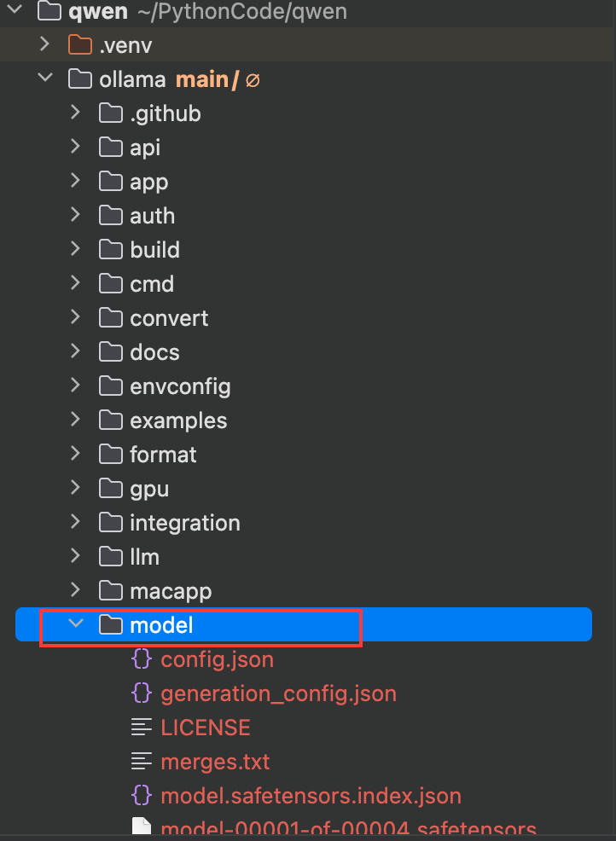Expand the .venv folder chevron
The height and width of the screenshot is (841, 616).
44,45
